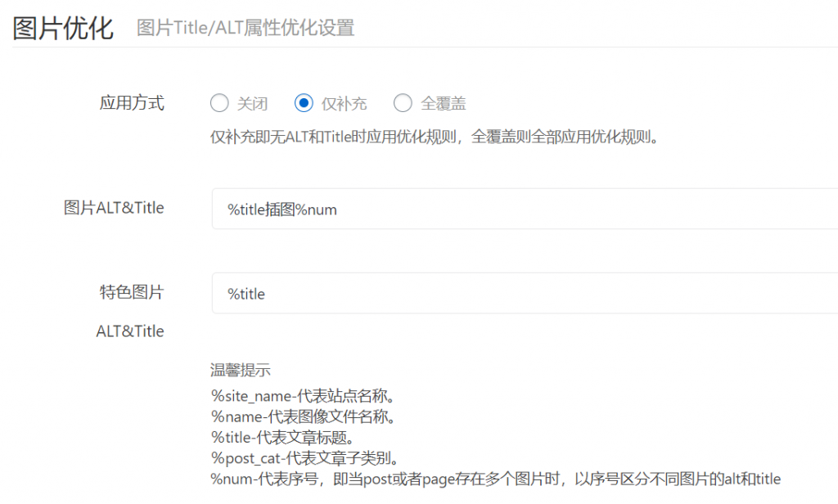Select the 关闭 radio option

[219, 102]
